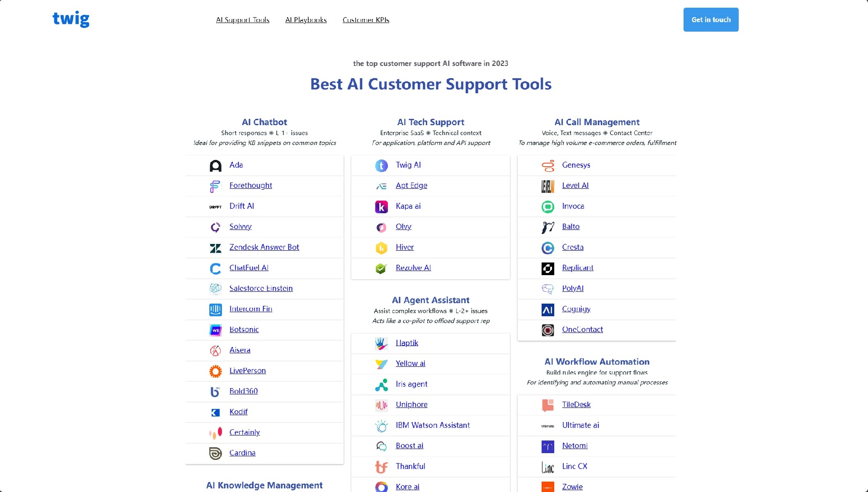Open the Customer KPIs menu item
Screen dimensions: 868x492
click(x=366, y=20)
